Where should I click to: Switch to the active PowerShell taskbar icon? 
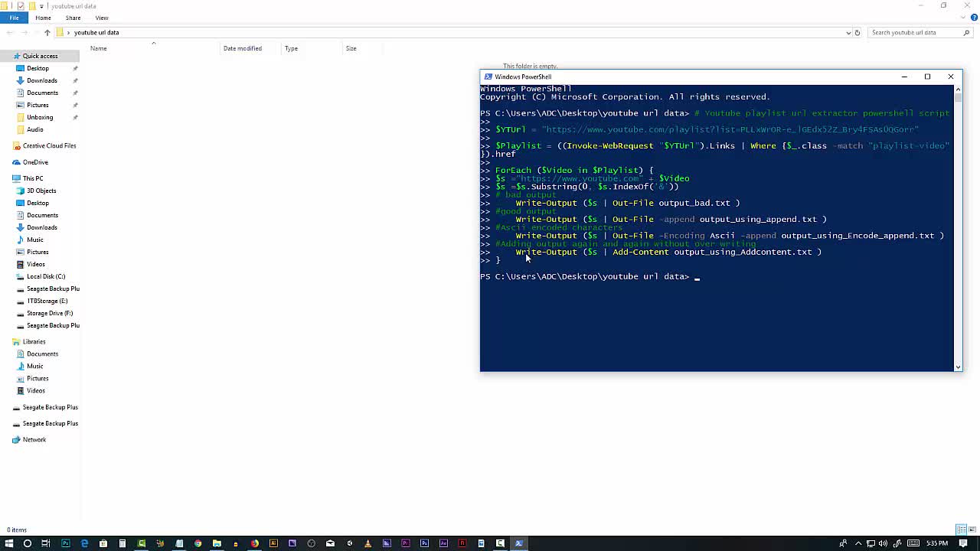519,543
